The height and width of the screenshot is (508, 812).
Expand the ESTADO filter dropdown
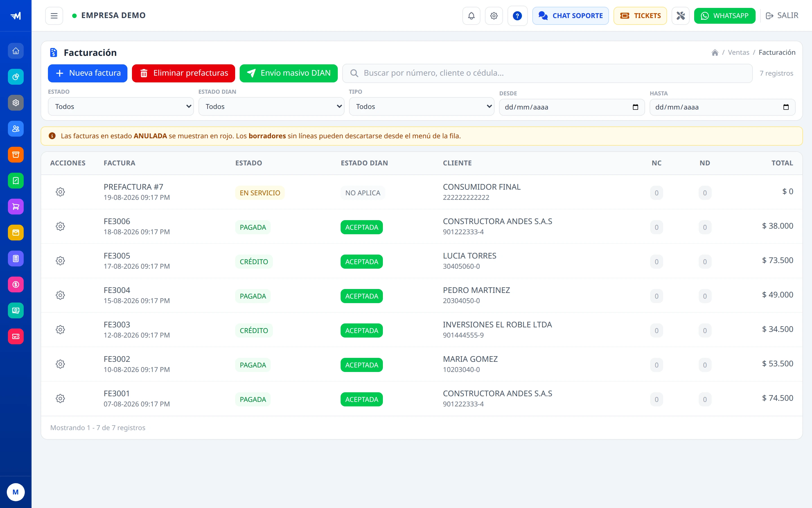coord(121,106)
